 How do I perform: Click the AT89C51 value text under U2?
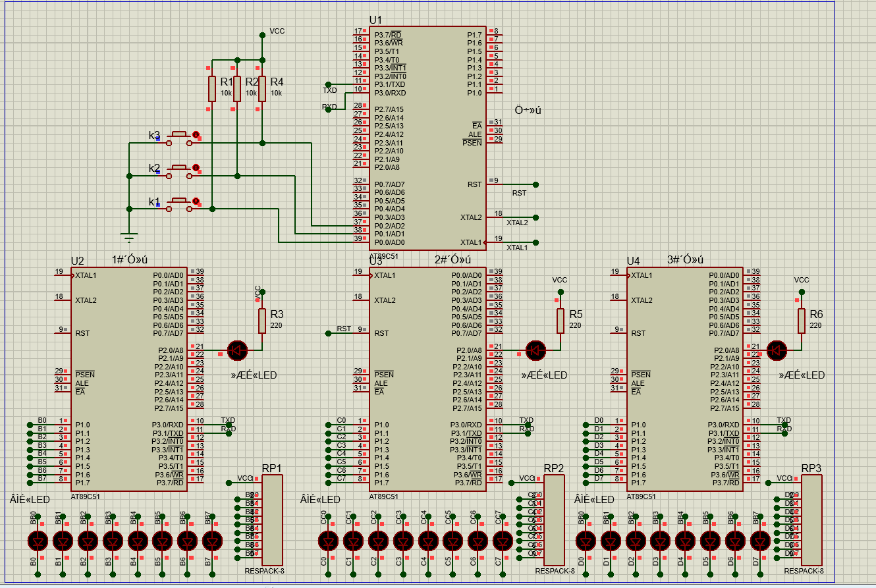pyautogui.click(x=85, y=496)
